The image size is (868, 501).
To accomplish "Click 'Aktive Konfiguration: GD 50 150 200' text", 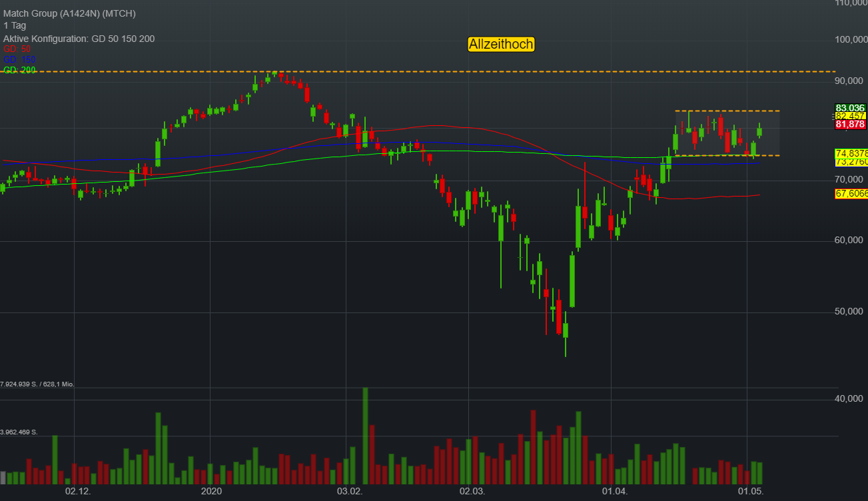I will pos(79,39).
